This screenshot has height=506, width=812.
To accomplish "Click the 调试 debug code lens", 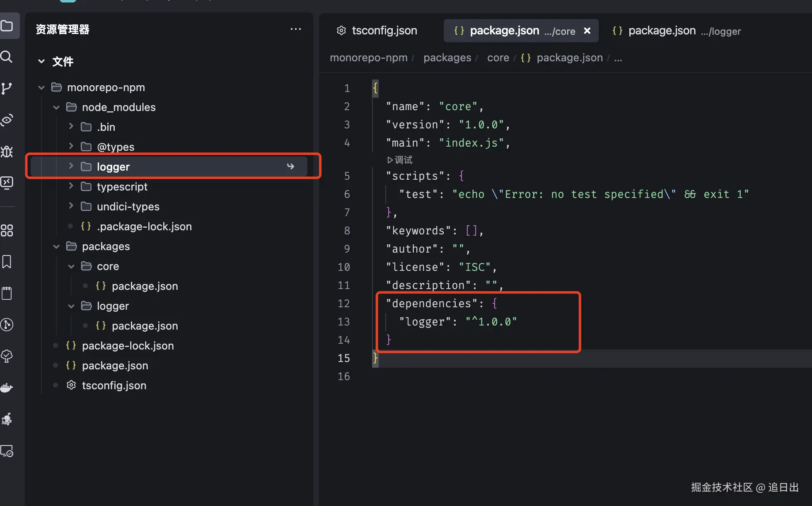I will point(400,160).
